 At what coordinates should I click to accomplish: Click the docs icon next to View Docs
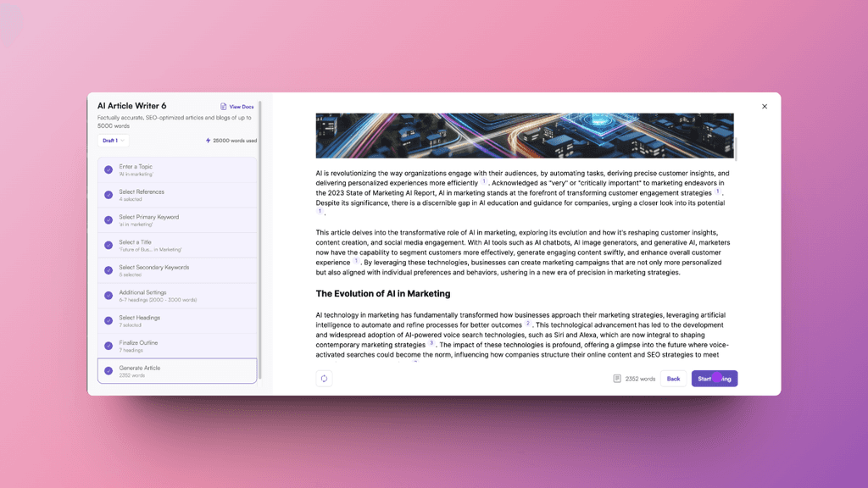[222, 106]
